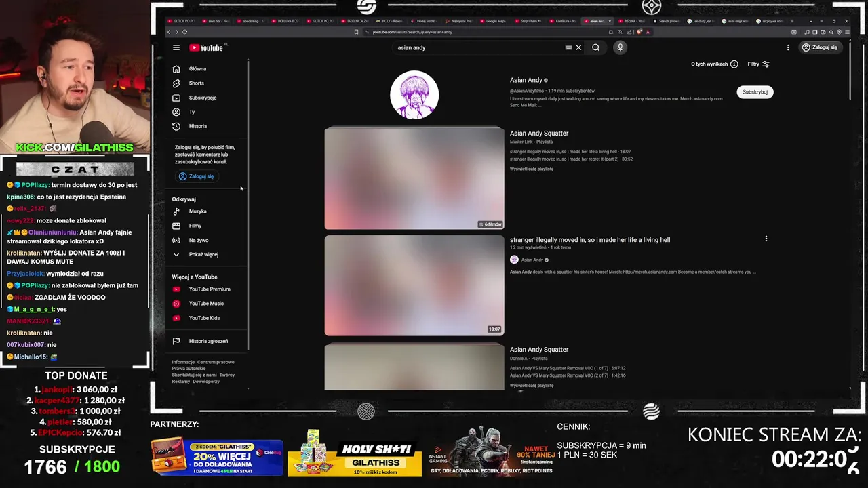
Task: Click the browser address bar URL
Action: click(412, 32)
